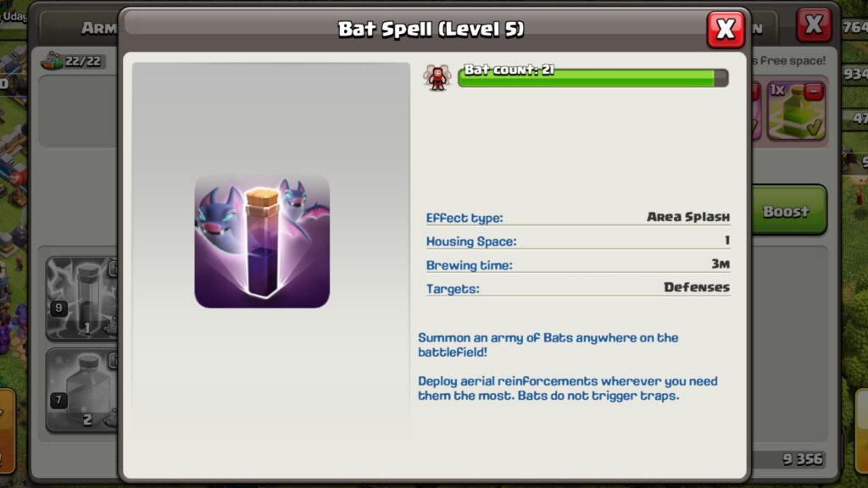Screen dimensions: 868x488
Task: Open info on the Lightning Spell card
Action: coord(114,269)
